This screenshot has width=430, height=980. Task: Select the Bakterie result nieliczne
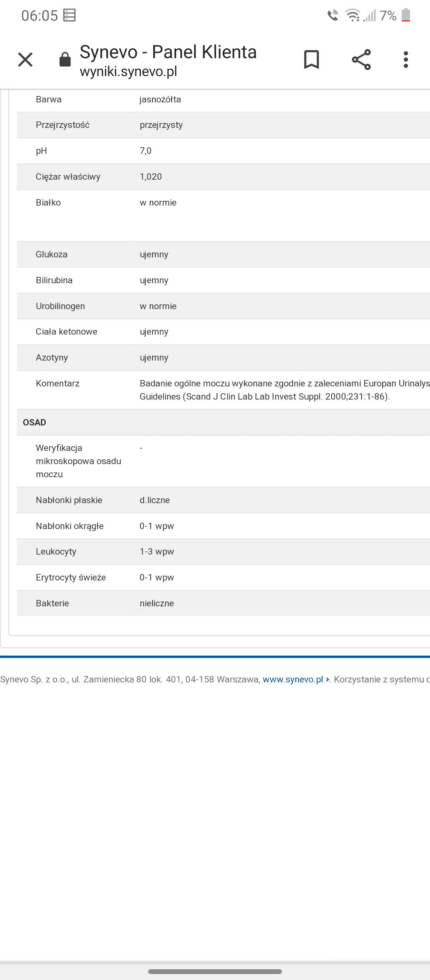pos(157,603)
